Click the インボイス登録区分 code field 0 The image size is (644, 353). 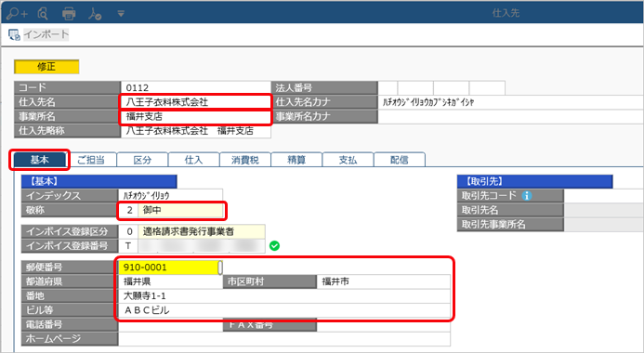point(128,231)
